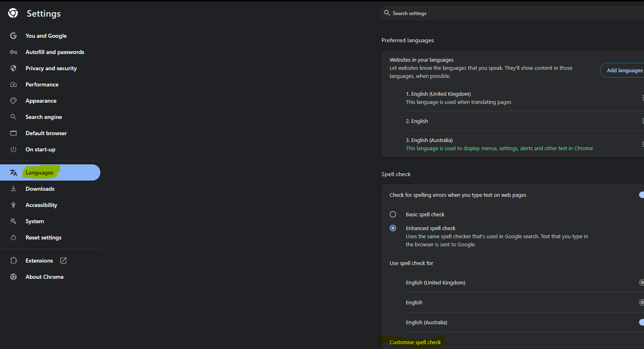The image size is (644, 349).
Task: Open the Downloads settings section
Action: 40,189
